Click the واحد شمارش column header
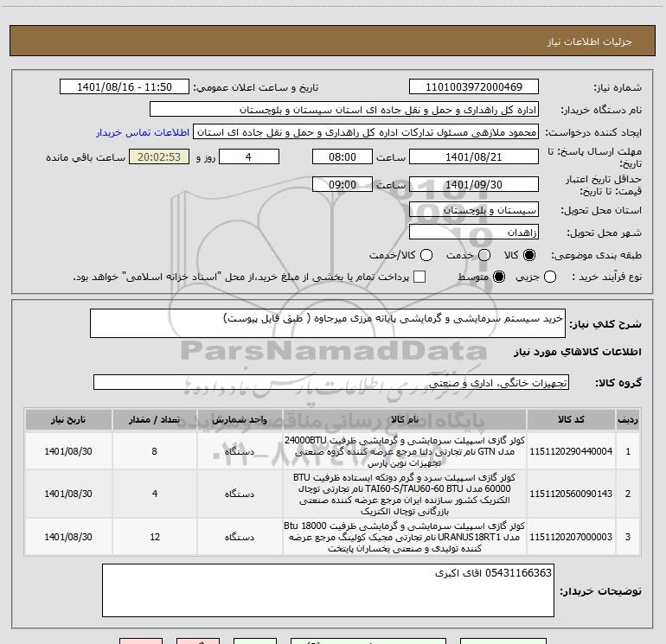This screenshot has width=666, height=644. coord(240,419)
